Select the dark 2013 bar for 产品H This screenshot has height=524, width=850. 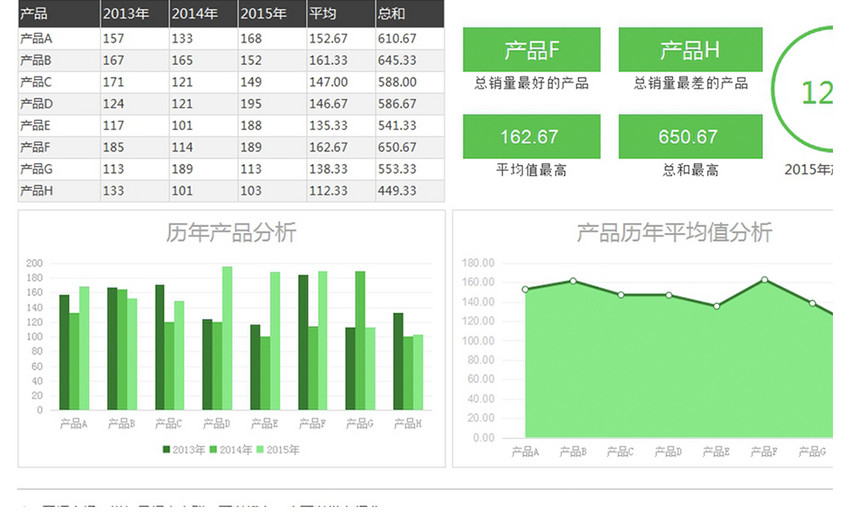click(x=398, y=361)
